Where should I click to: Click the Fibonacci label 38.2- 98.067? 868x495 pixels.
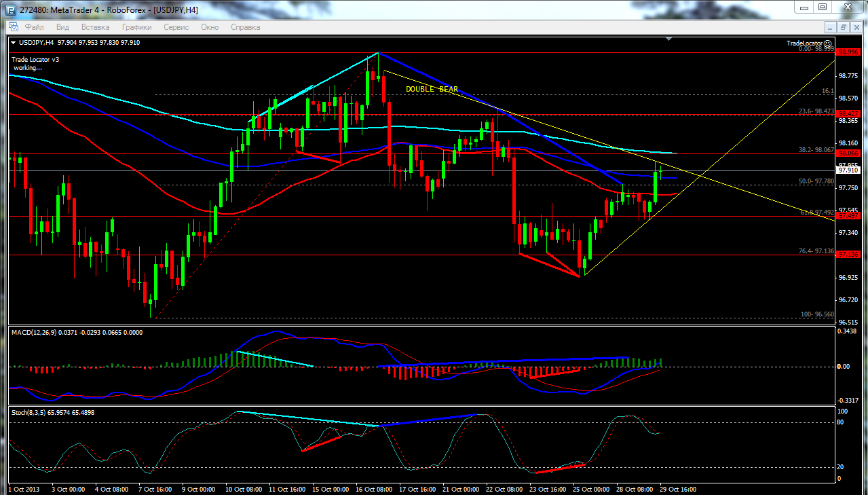[x=816, y=150]
